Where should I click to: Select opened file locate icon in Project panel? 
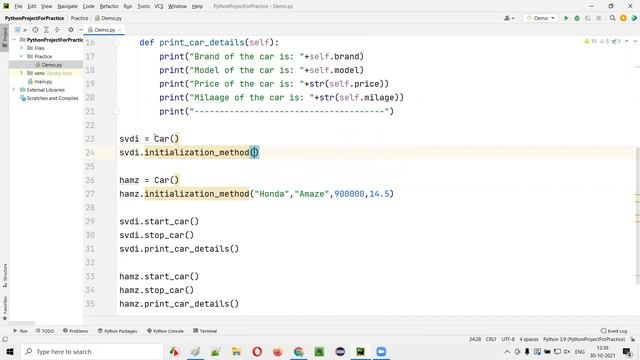(36, 30)
